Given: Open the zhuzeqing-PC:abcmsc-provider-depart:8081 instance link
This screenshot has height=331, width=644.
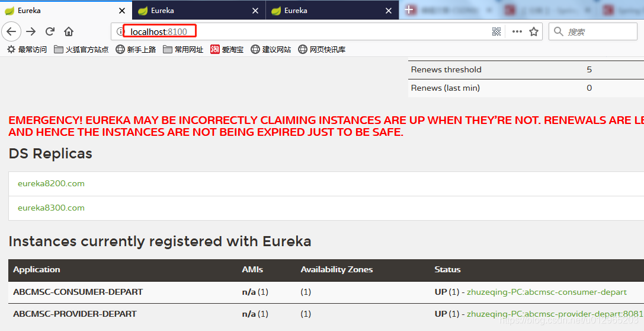Looking at the screenshot, I should (555, 314).
